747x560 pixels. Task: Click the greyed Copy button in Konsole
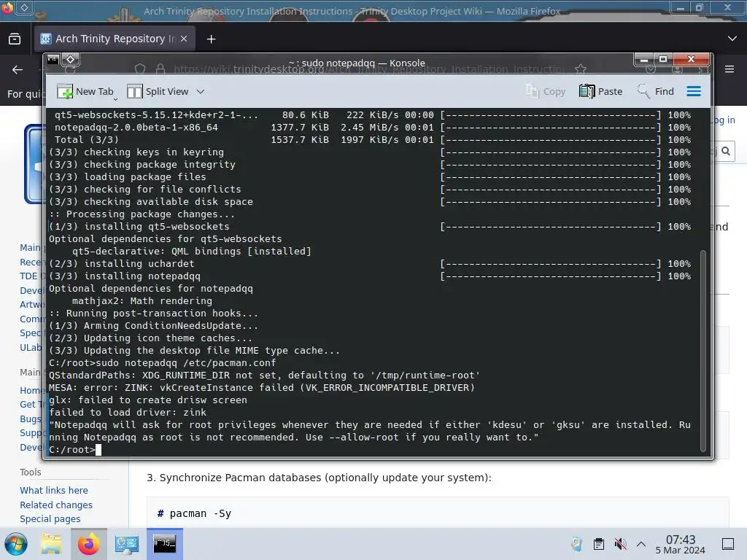[546, 91]
